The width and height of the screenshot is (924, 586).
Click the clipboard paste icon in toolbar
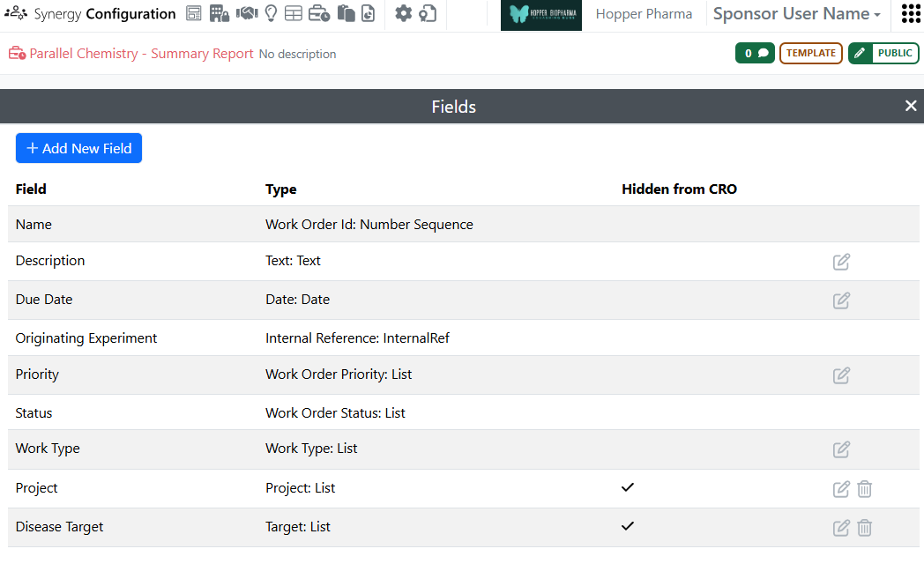(346, 14)
